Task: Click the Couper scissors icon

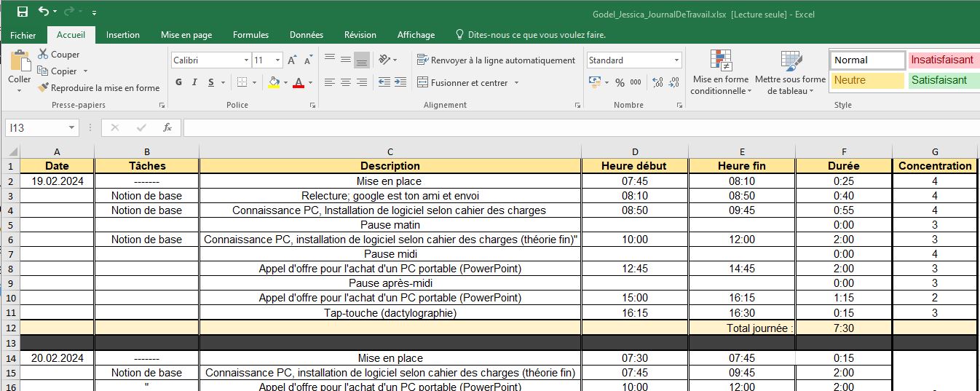Action: coord(43,55)
